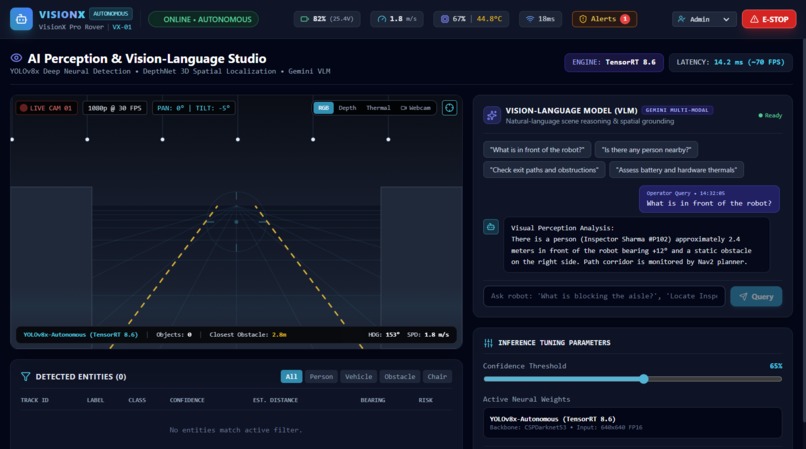Enable the Webcam feed source

(x=415, y=108)
